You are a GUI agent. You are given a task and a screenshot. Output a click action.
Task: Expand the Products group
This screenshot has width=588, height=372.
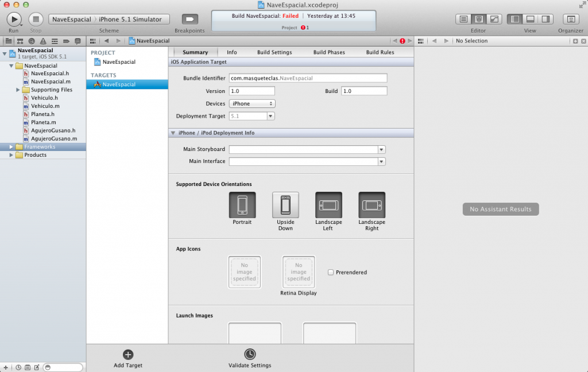pos(11,155)
